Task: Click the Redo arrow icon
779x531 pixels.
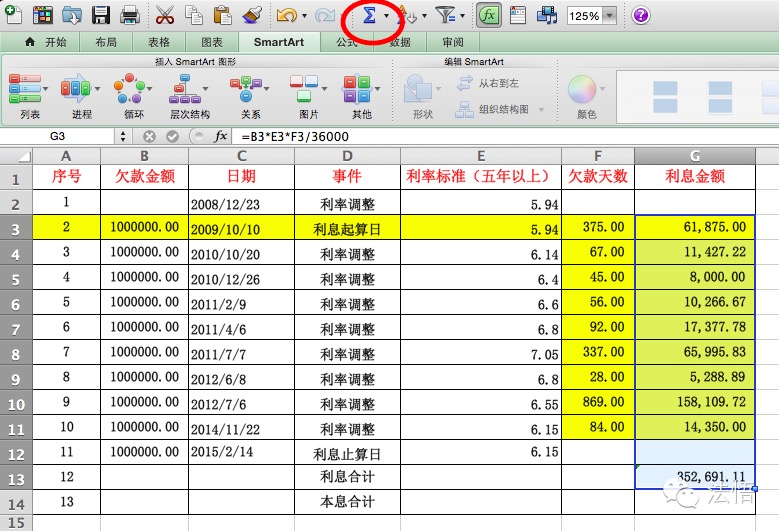Action: click(x=324, y=15)
